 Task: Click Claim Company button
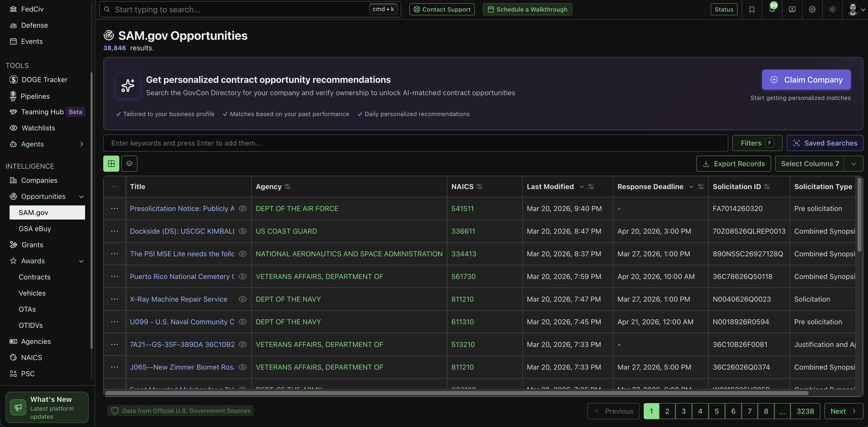coord(806,80)
